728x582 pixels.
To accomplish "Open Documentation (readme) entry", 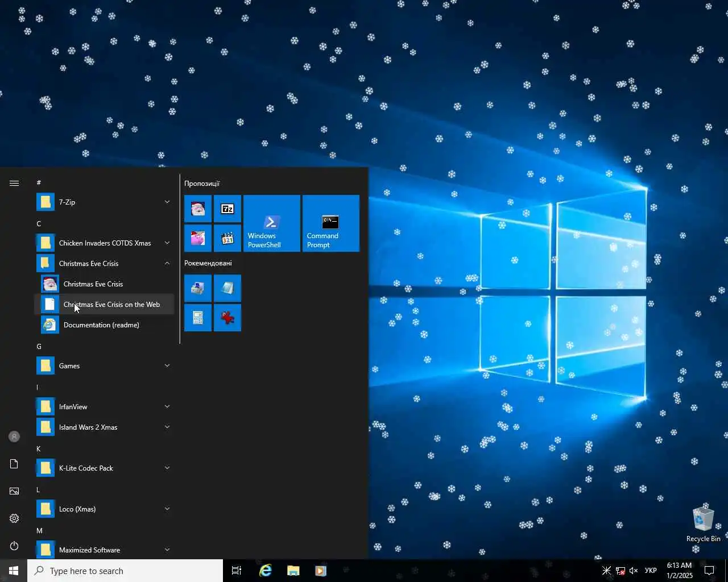I will point(105,325).
